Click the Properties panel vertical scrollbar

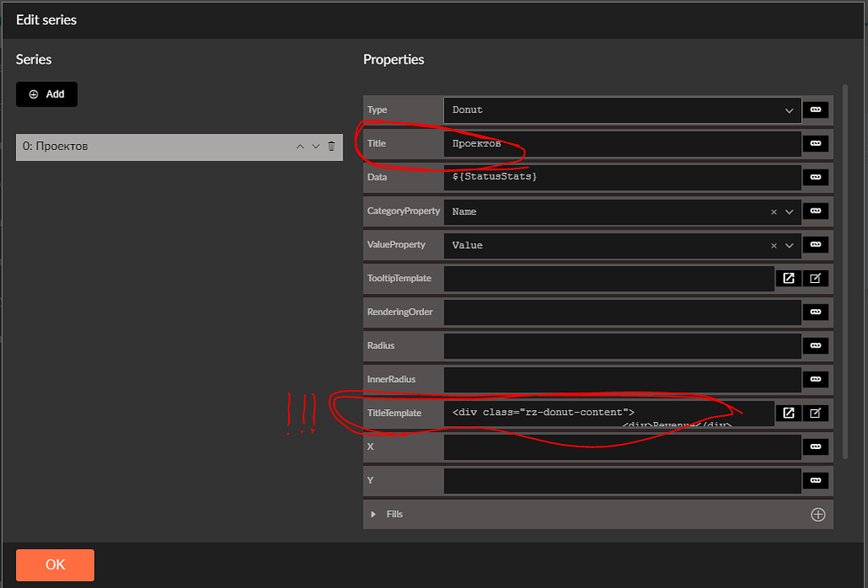[x=843, y=271]
